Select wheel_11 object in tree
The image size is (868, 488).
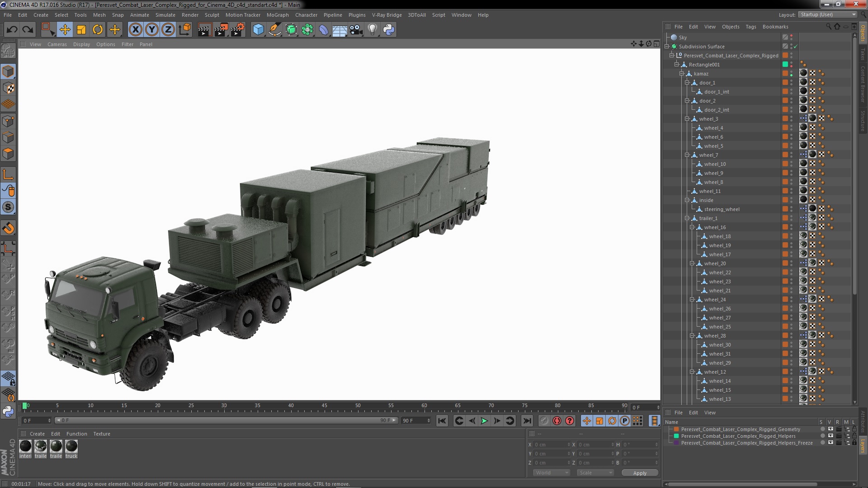[710, 191]
